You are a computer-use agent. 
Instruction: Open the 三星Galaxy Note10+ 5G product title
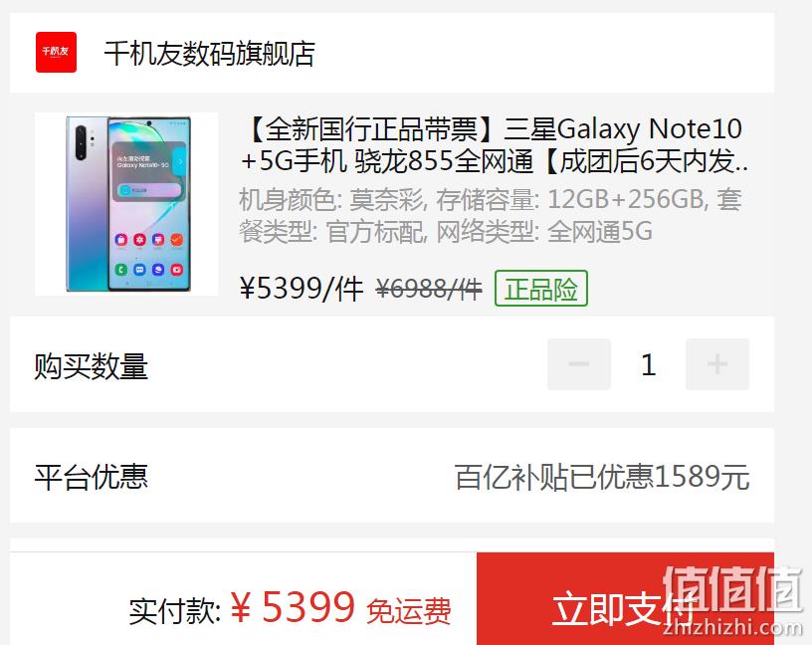(x=495, y=144)
